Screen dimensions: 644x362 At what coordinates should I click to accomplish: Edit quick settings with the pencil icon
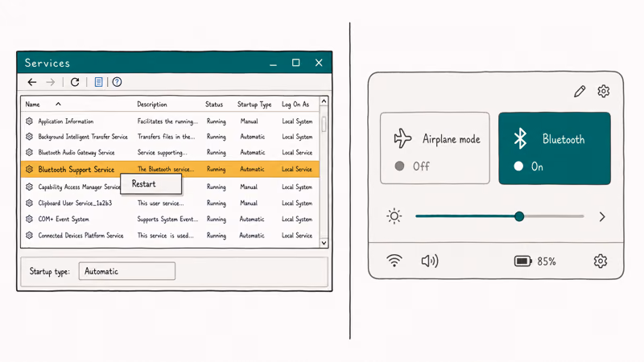[x=580, y=91]
